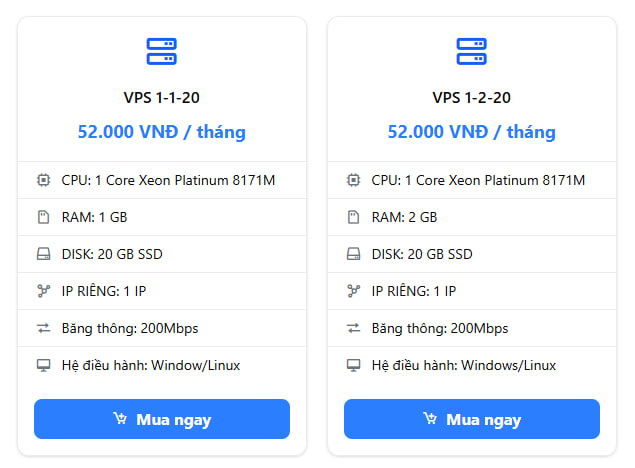Click the monitor icon beside Windows/Linux

click(x=353, y=365)
